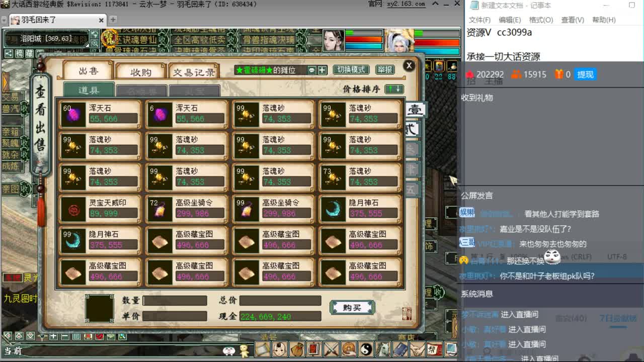Toggle the 价格排序 sort direction arrows
The image size is (644, 362).
(x=394, y=89)
